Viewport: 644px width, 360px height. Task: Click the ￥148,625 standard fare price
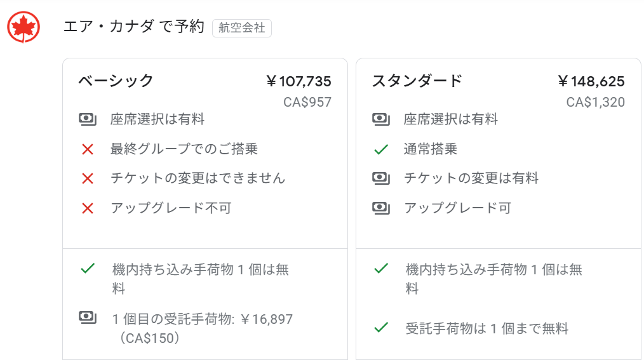(x=591, y=81)
